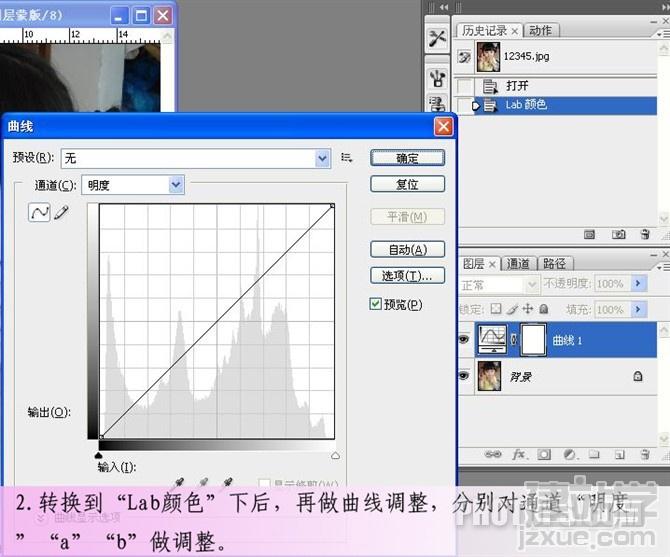Create new document from current history state

(x=589, y=234)
